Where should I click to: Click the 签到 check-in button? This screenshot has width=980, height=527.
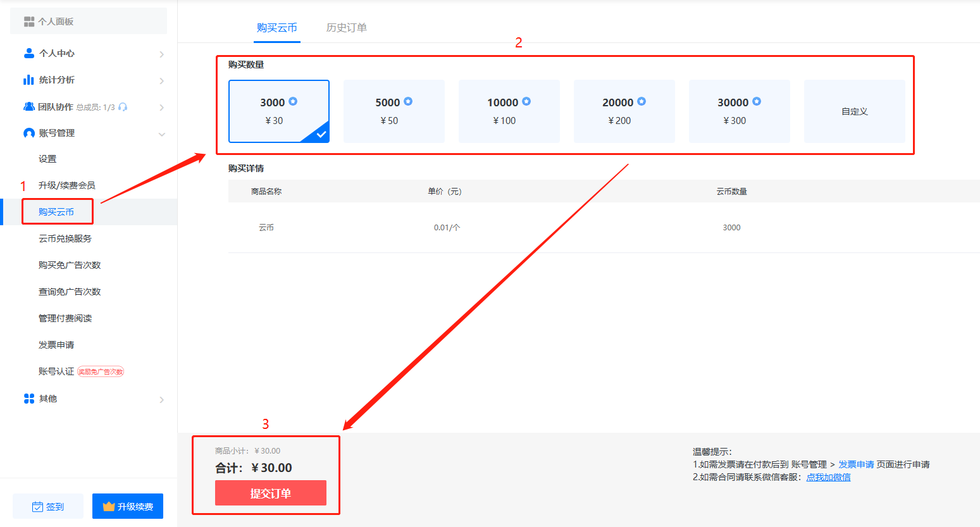pyautogui.click(x=48, y=506)
